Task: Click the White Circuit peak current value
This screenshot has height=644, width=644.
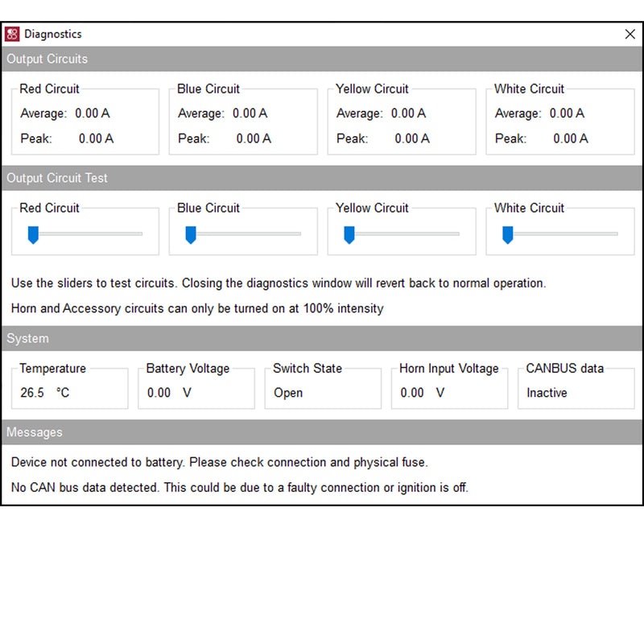Action: tap(570, 138)
